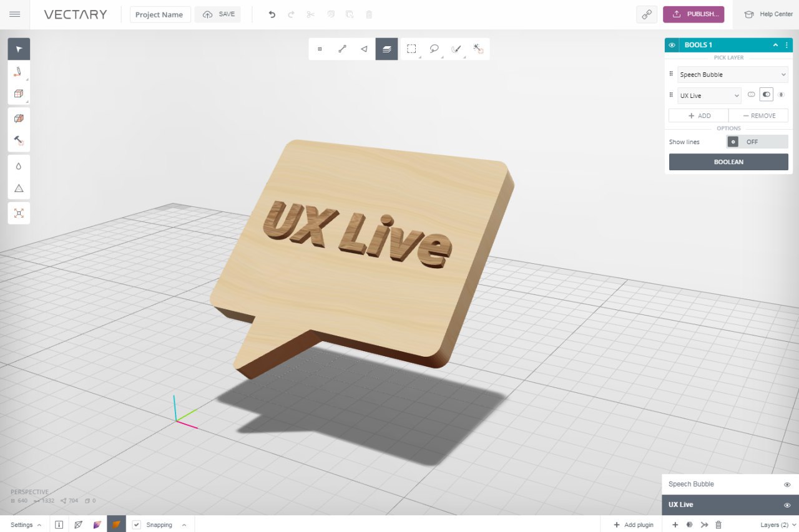This screenshot has width=799, height=532.
Task: Choose the rectangle marquee selection tool
Action: (411, 49)
